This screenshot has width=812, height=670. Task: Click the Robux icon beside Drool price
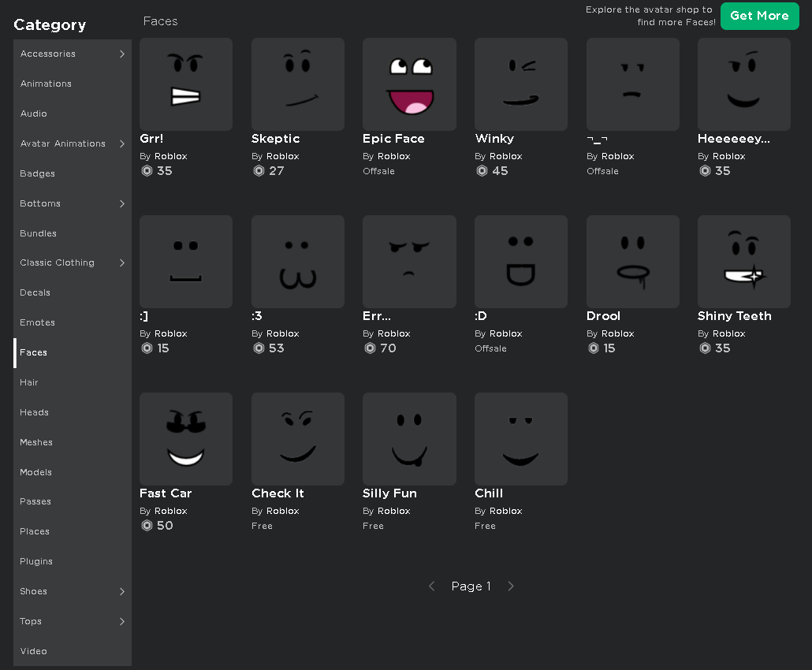594,348
